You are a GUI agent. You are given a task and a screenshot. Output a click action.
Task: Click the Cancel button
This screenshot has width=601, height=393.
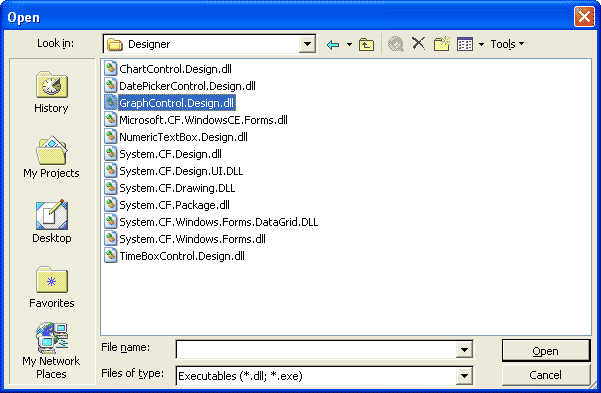click(546, 375)
